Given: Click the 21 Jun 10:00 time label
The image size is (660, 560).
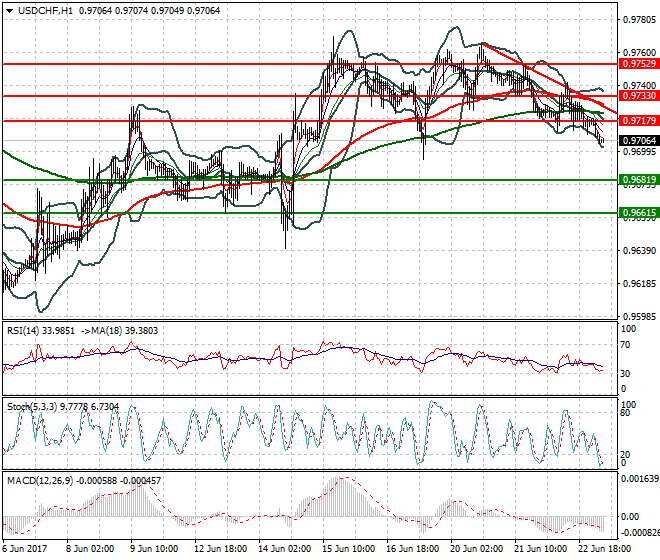Looking at the screenshot, I should point(540,549).
